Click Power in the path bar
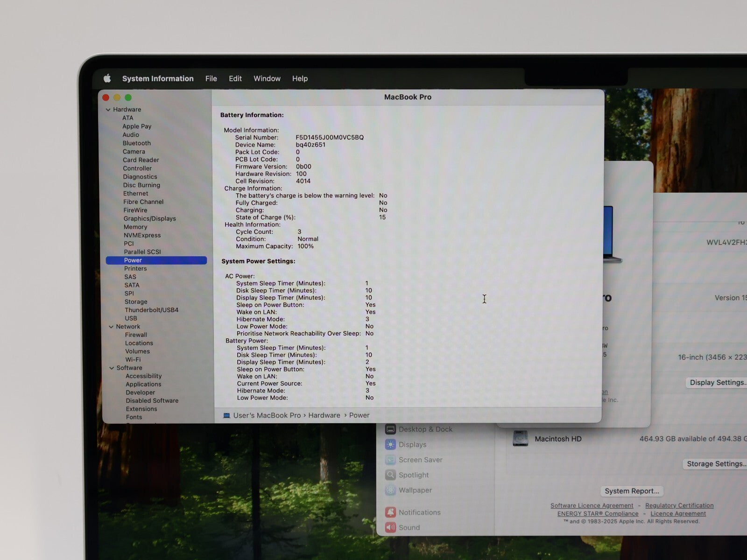Image resolution: width=747 pixels, height=560 pixels. pyautogui.click(x=359, y=415)
